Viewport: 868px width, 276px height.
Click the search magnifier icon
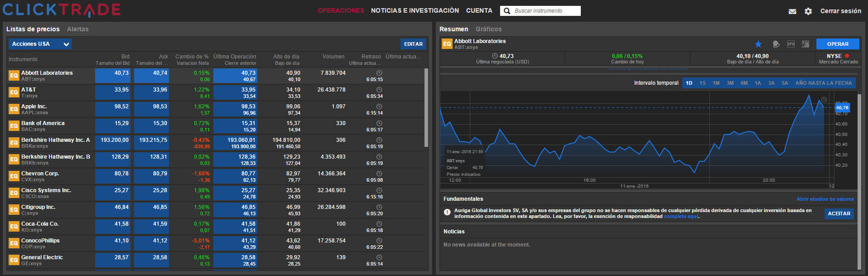pos(506,11)
